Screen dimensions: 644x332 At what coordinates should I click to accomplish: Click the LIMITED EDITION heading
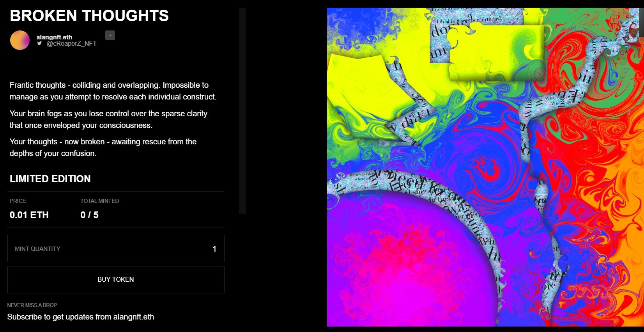pyautogui.click(x=50, y=179)
